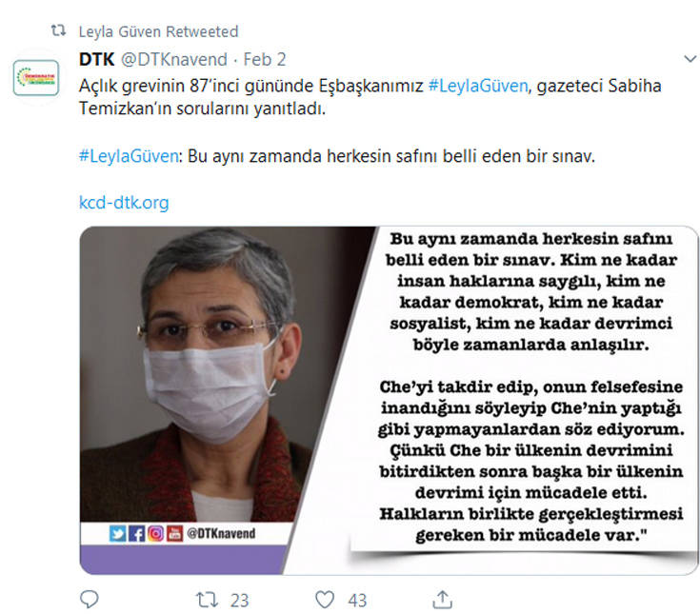Open first #LeylaGüven hashtag after Eşbaşkanımız
This screenshot has height=614, width=700.
[478, 86]
